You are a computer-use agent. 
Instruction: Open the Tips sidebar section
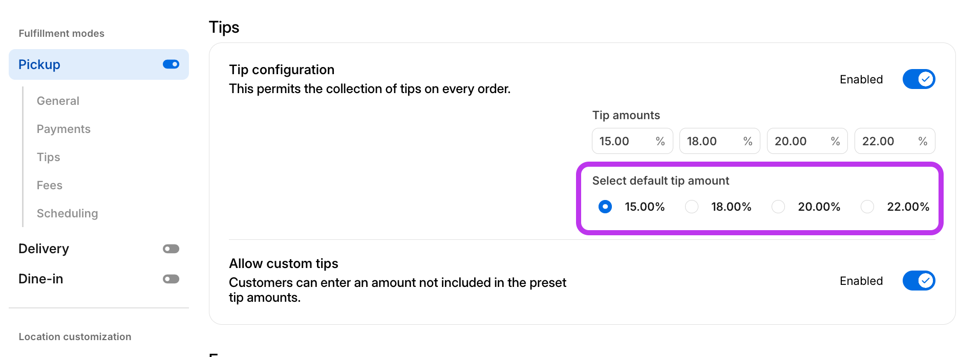[49, 157]
